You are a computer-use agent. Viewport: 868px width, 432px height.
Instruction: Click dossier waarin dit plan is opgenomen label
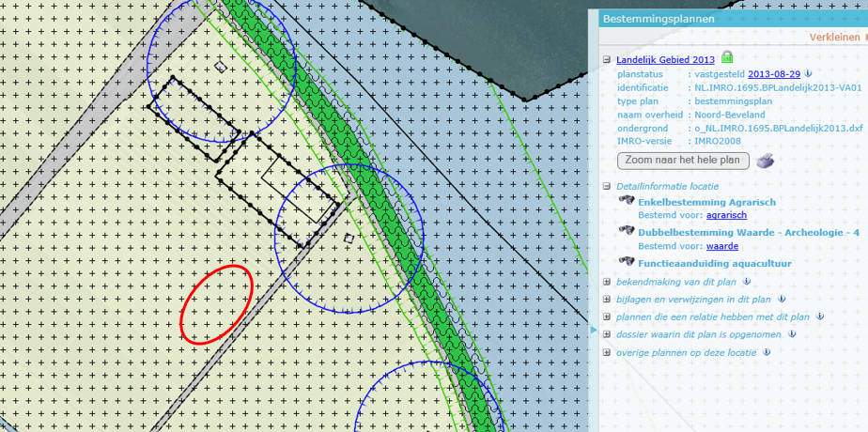(699, 335)
